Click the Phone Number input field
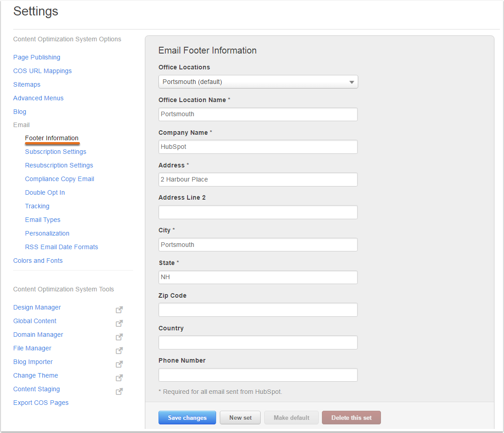 click(x=258, y=375)
